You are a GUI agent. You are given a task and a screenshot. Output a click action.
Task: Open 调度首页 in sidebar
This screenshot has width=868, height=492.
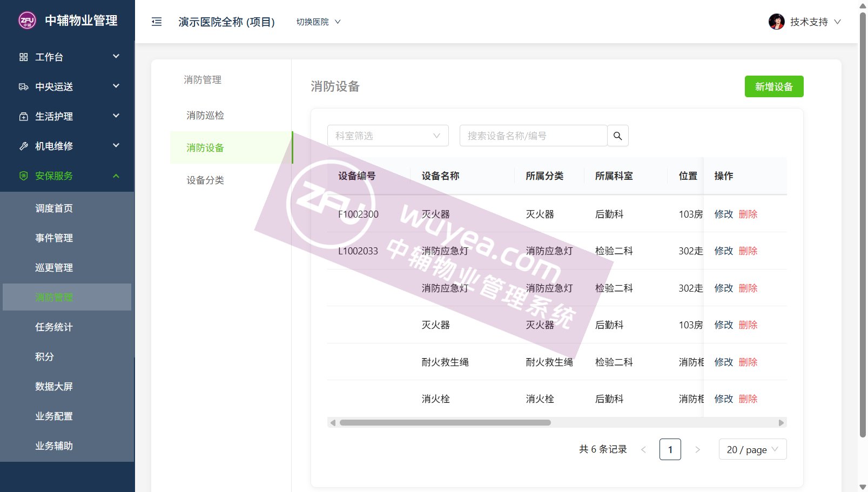[x=54, y=208]
